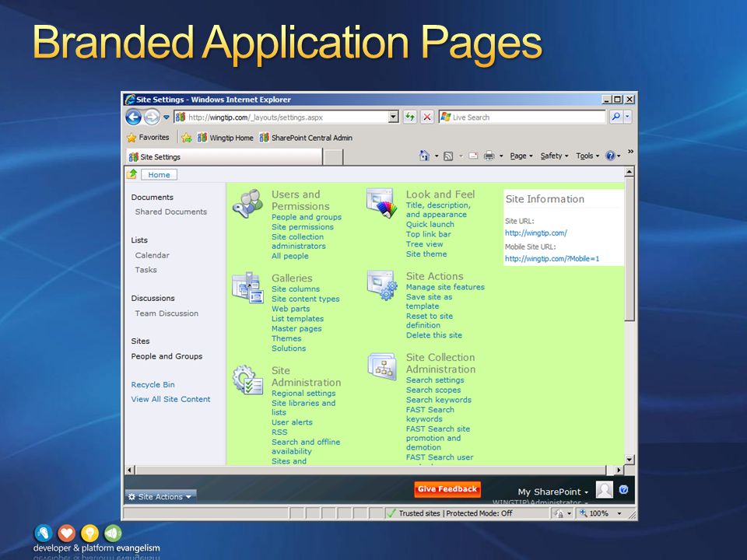The image size is (747, 560).
Task: Click the Site Actions section gears icon
Action: click(x=382, y=285)
